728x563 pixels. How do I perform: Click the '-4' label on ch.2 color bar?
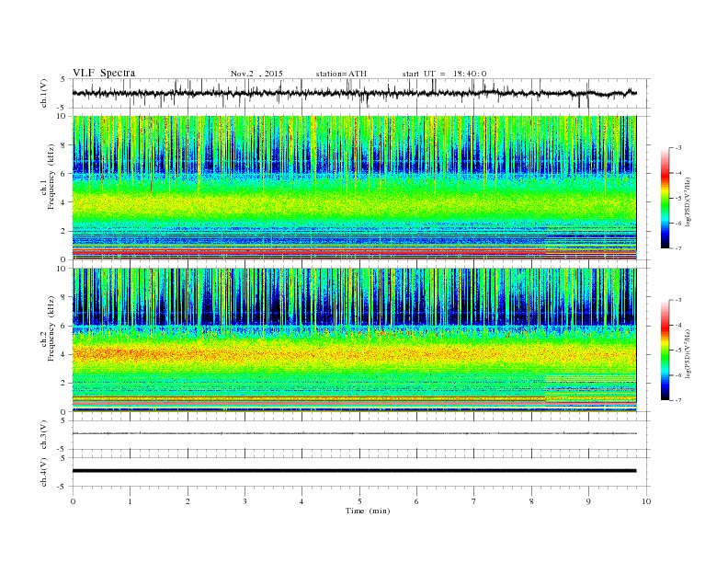678,325
